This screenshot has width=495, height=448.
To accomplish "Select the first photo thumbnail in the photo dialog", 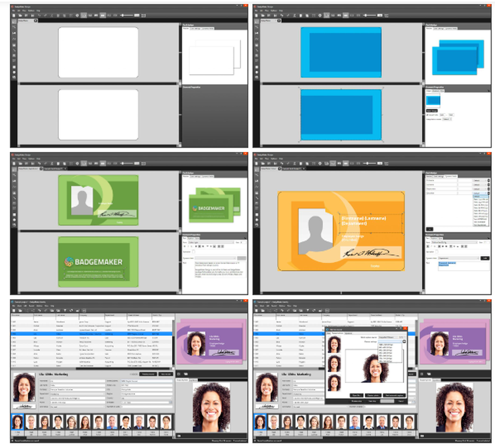I will pyautogui.click(x=334, y=344).
